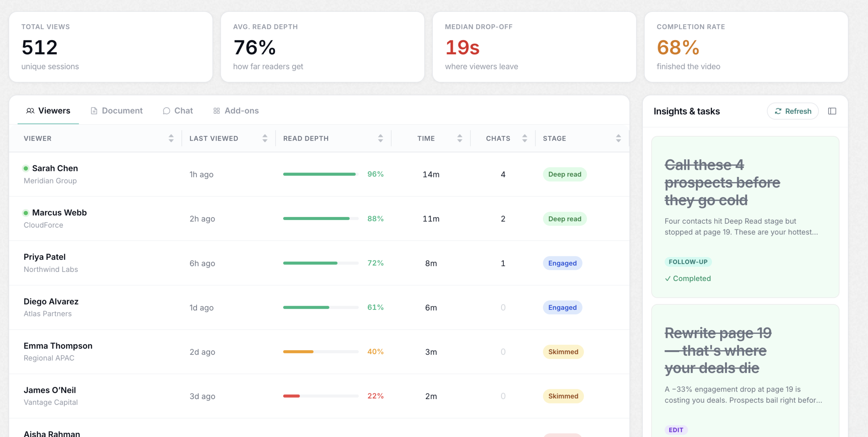The width and height of the screenshot is (868, 437).
Task: Sort by the Read Depth column arrows
Action: 380,138
